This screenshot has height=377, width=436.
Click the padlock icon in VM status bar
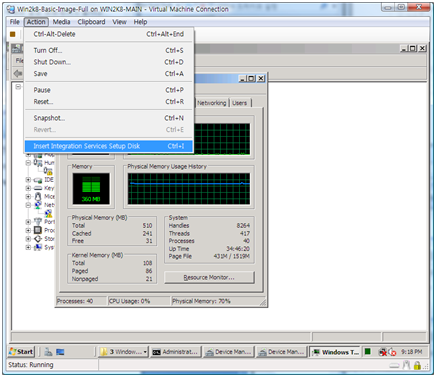pyautogui.click(x=417, y=366)
